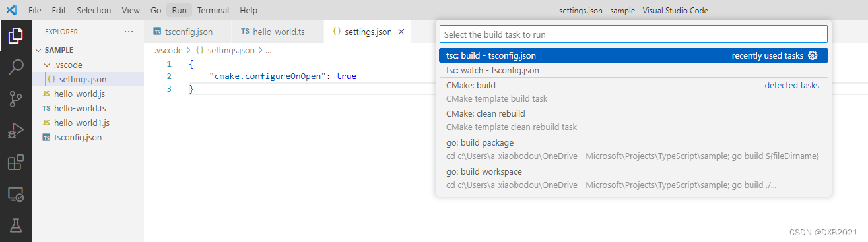Viewport: 868px width, 242px height.
Task: Switch to the tsconfig.json editor tab
Action: coord(187,32)
